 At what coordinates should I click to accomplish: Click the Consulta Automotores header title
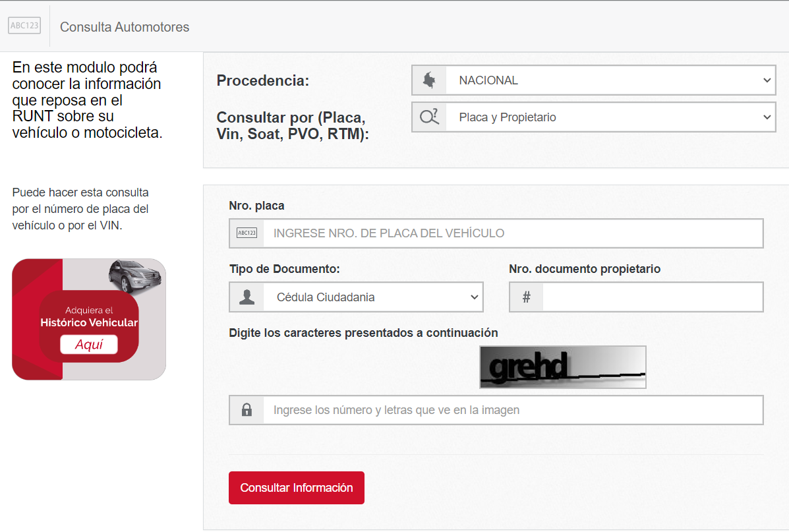pyautogui.click(x=125, y=26)
